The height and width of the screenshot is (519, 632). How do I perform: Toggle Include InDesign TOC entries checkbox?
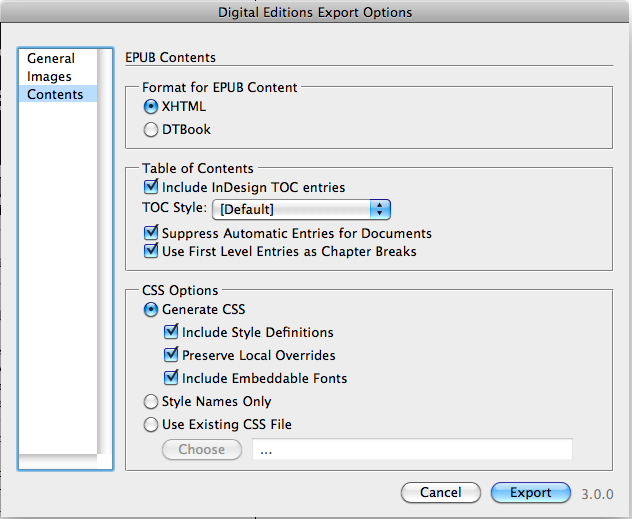click(x=151, y=187)
